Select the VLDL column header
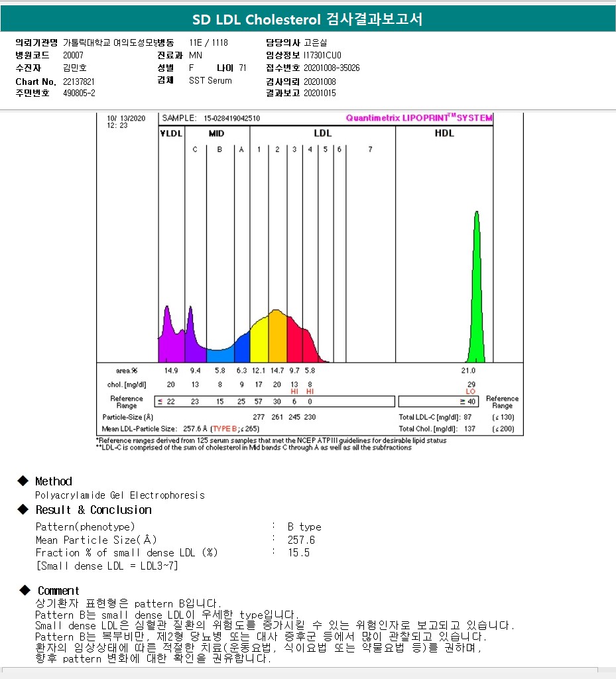616x679 pixels. coord(172,133)
